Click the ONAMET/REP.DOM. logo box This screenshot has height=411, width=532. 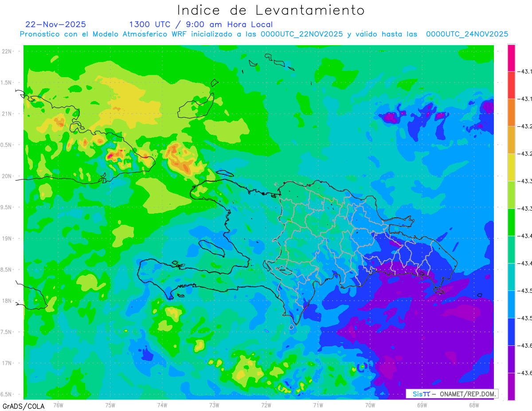(x=452, y=394)
